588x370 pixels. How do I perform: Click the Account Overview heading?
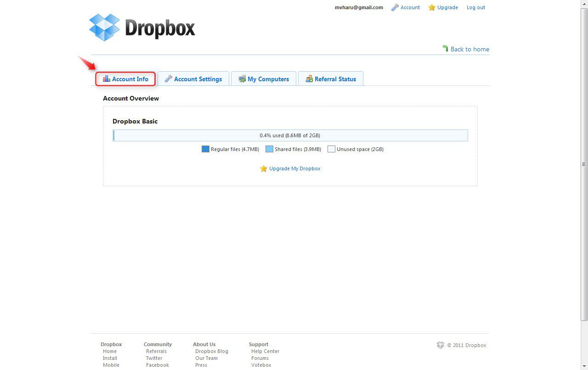pos(131,98)
